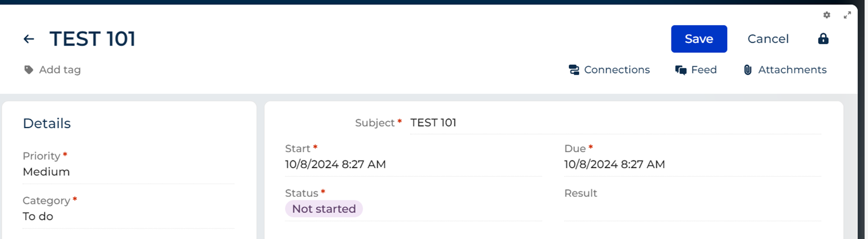Open the settings gear icon
Image resolution: width=868 pixels, height=239 pixels.
coord(827,15)
